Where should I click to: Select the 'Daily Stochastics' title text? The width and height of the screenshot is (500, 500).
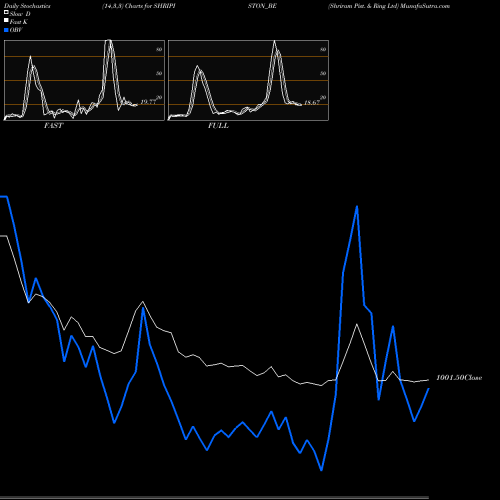tap(27, 6)
